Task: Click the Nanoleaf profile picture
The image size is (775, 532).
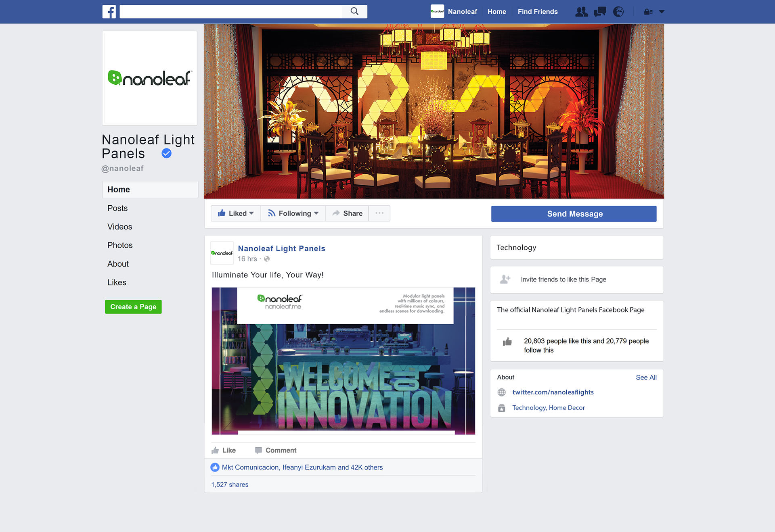Action: point(150,78)
